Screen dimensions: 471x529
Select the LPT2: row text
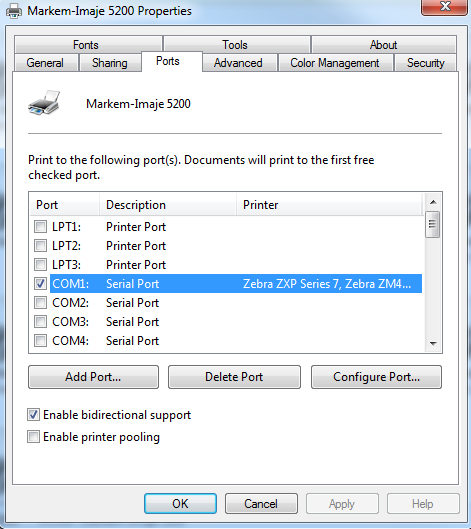click(66, 246)
